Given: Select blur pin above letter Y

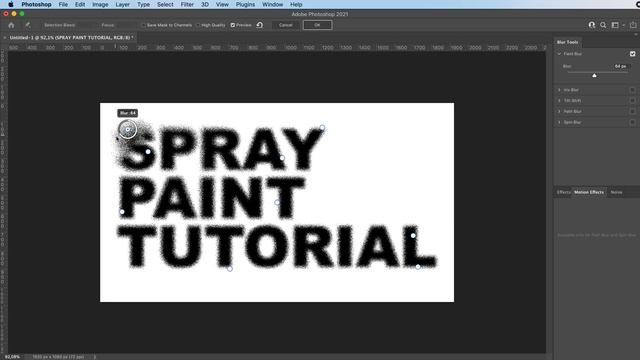Looking at the screenshot, I should tap(322, 128).
